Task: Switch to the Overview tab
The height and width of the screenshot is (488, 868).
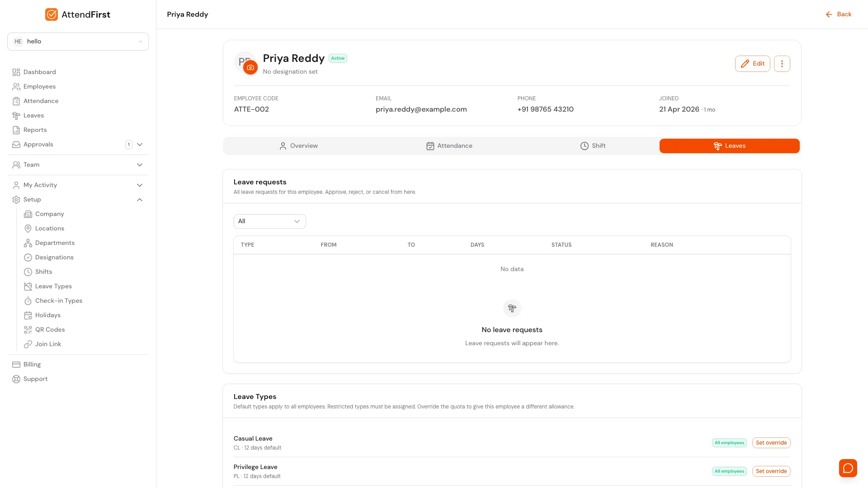Action: point(298,146)
